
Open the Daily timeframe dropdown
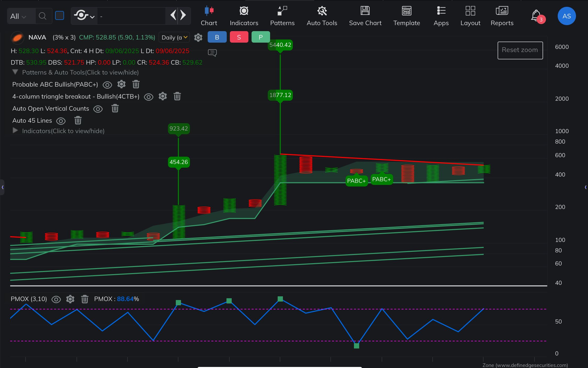(174, 37)
